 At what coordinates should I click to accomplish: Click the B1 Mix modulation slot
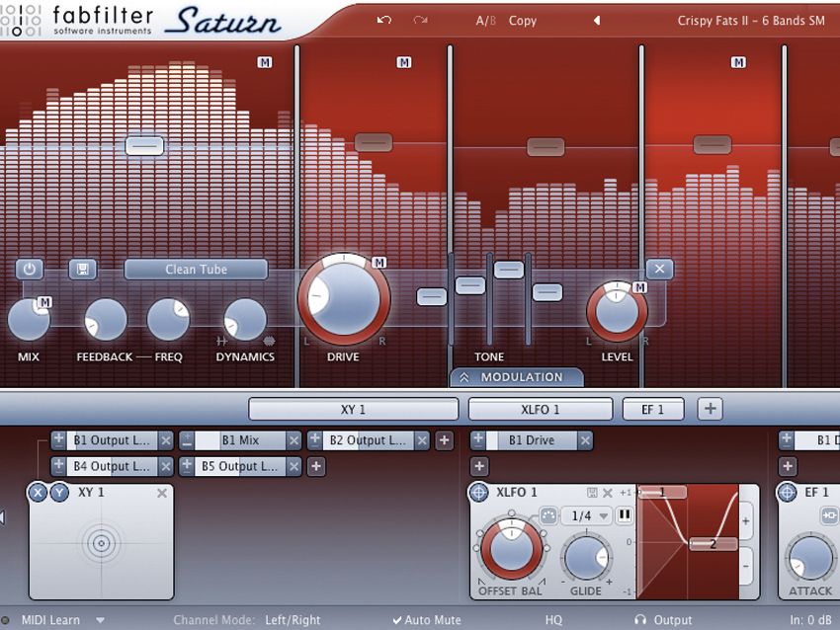[x=240, y=440]
